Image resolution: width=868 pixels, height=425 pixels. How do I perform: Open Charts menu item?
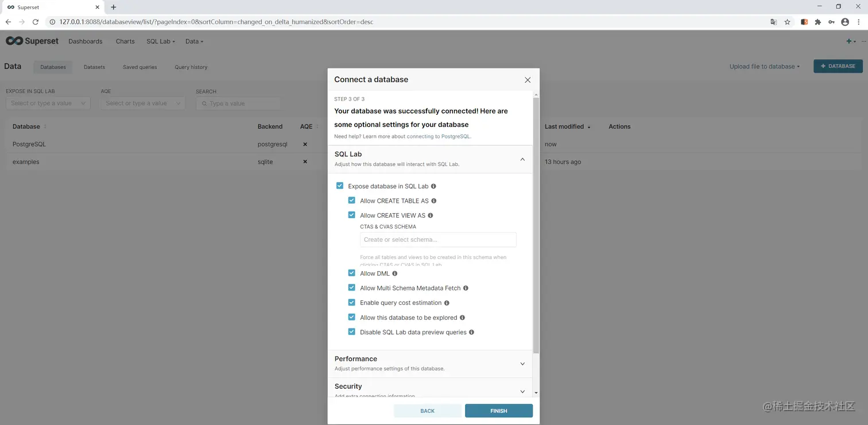125,41
